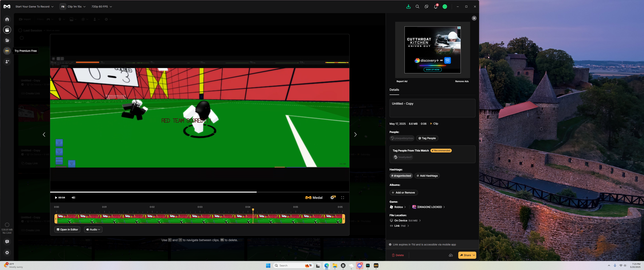Screen dimensions: 644x270
Task: Expand On Device file location
Action: (405, 220)
